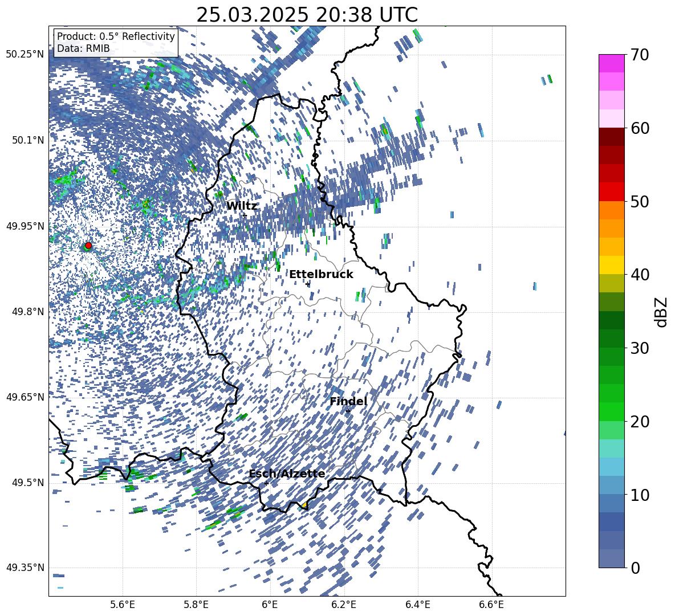
Task: Click the Wiltz city label
Action: tap(242, 206)
